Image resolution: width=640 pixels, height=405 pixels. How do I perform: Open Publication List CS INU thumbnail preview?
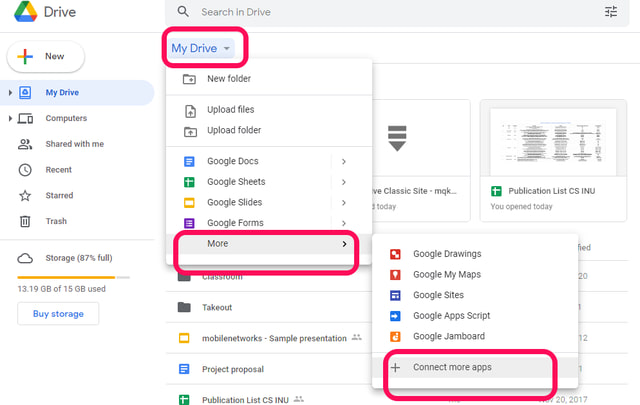click(553, 141)
